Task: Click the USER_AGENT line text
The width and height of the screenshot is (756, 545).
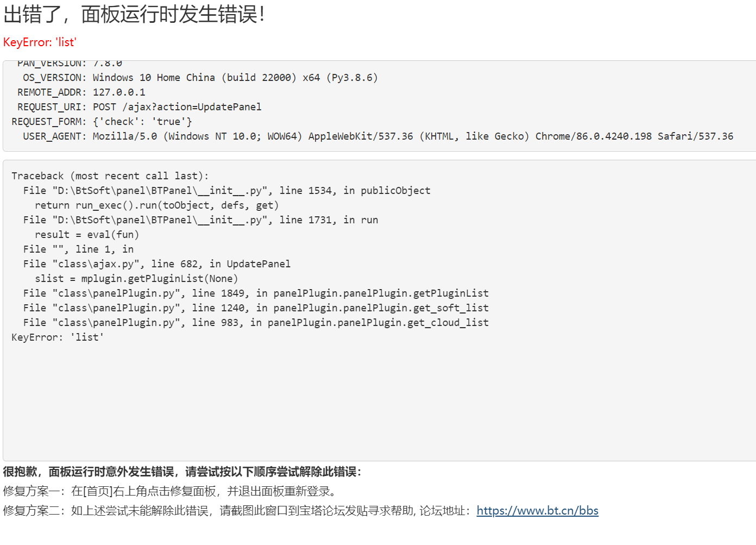Action: point(378,136)
